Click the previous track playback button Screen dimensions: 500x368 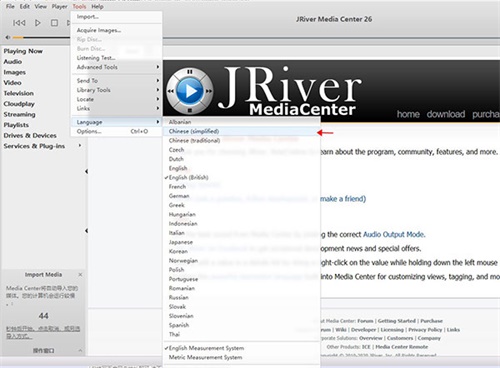[x=19, y=23]
